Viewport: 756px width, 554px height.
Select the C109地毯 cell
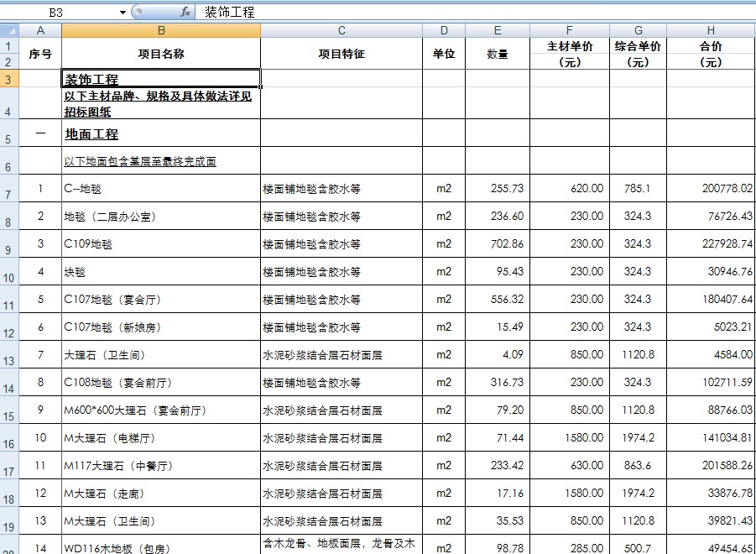(x=161, y=243)
